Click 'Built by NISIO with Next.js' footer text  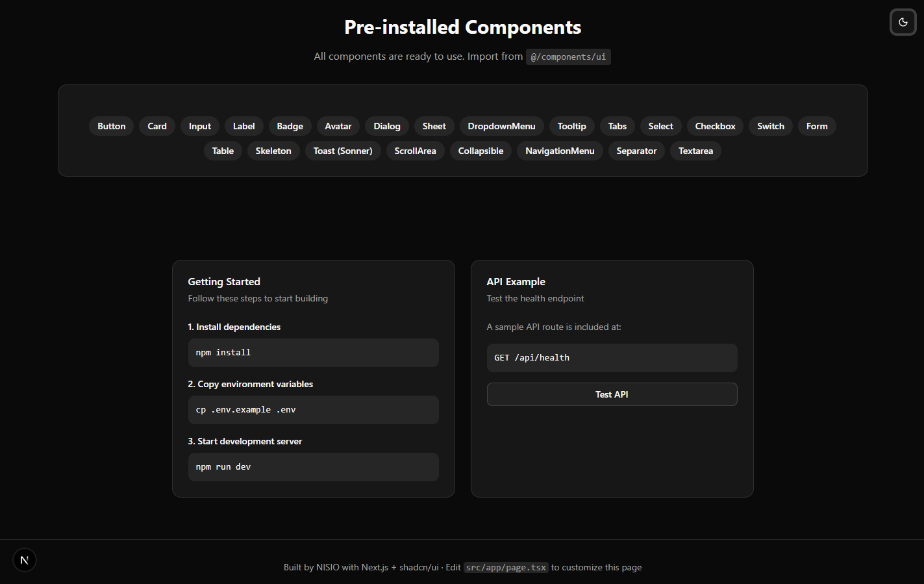coord(336,567)
